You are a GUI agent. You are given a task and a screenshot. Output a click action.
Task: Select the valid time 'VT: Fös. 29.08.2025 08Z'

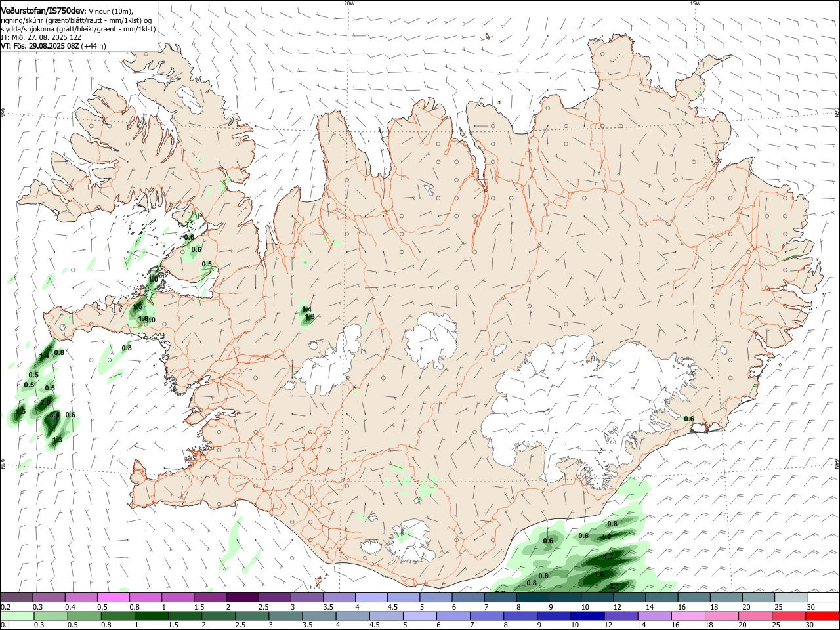(40, 46)
